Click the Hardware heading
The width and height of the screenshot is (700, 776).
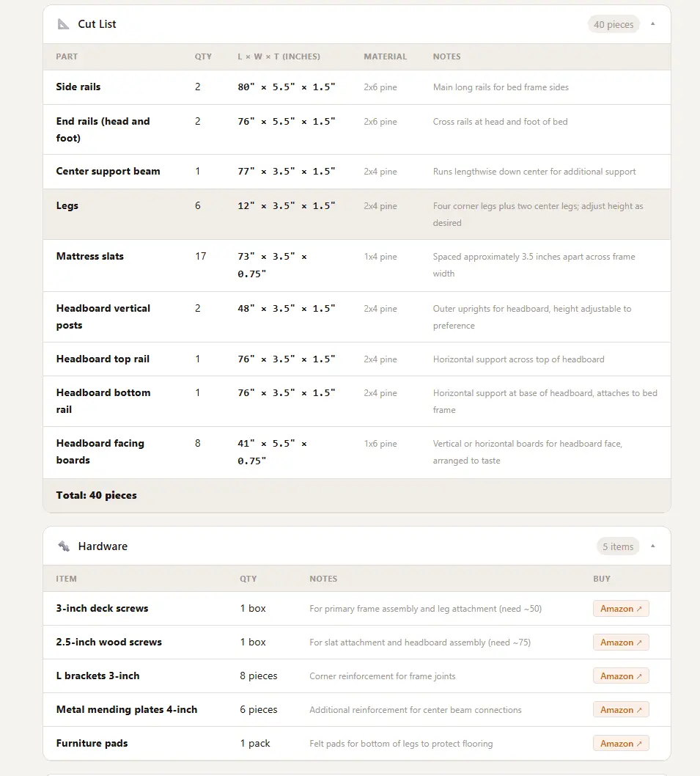point(103,546)
